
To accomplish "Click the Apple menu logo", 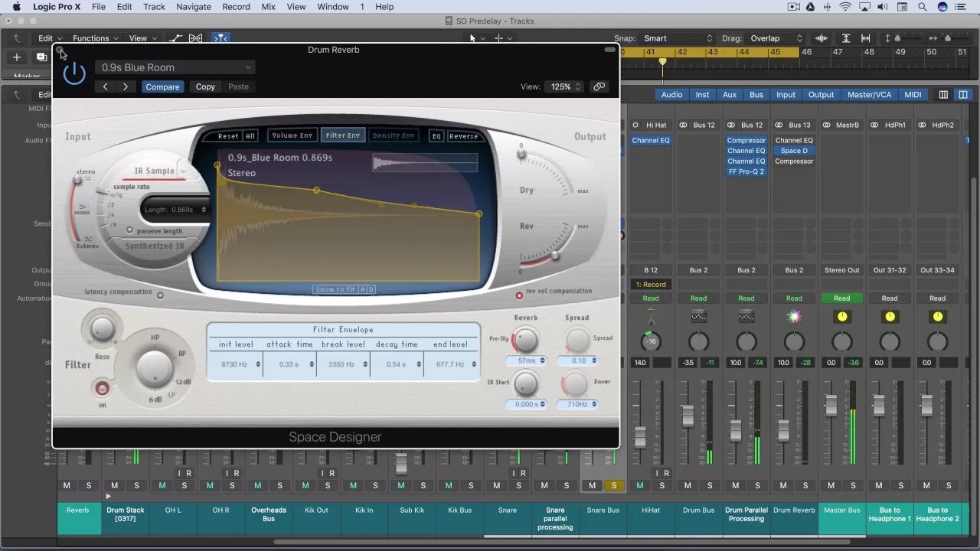I will coord(16,7).
